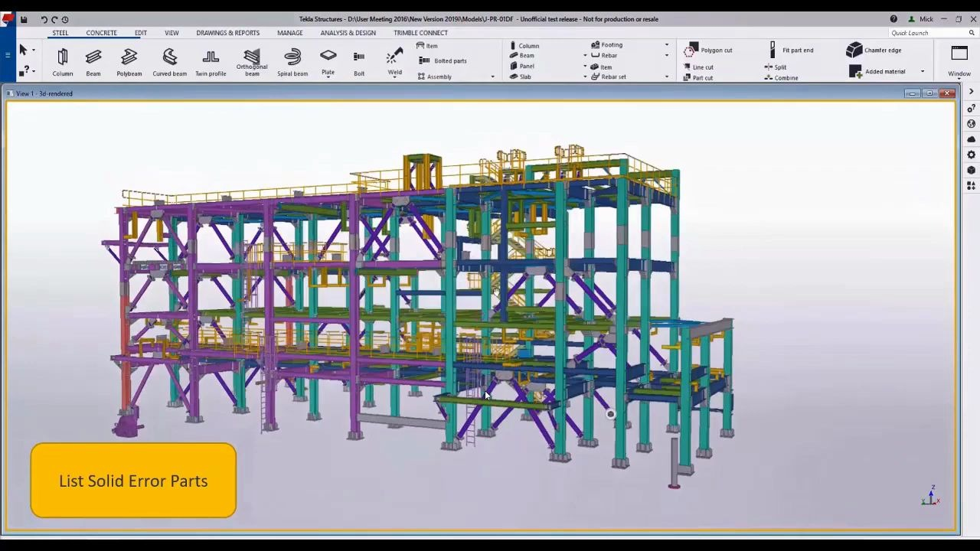Open the side pane gear-with-question icon
The image size is (980, 551).
pyautogui.click(x=972, y=109)
